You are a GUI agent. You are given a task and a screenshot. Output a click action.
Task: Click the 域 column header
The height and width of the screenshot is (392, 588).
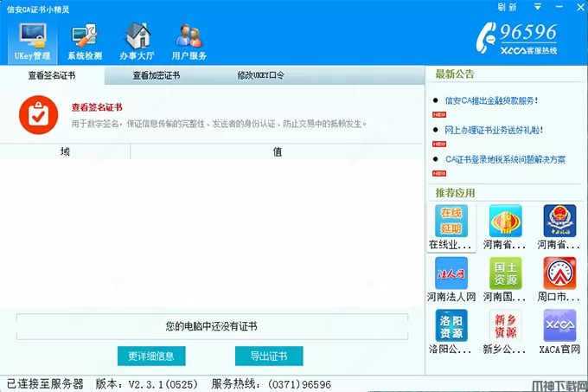coord(65,151)
